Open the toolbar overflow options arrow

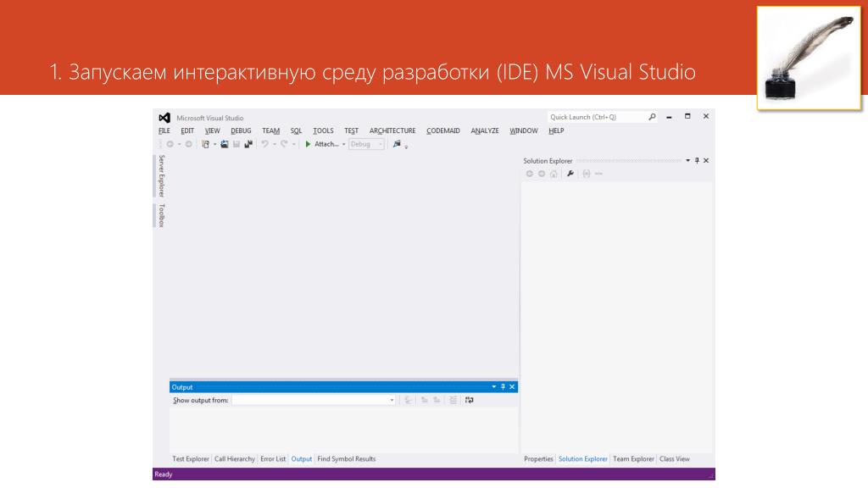(406, 147)
